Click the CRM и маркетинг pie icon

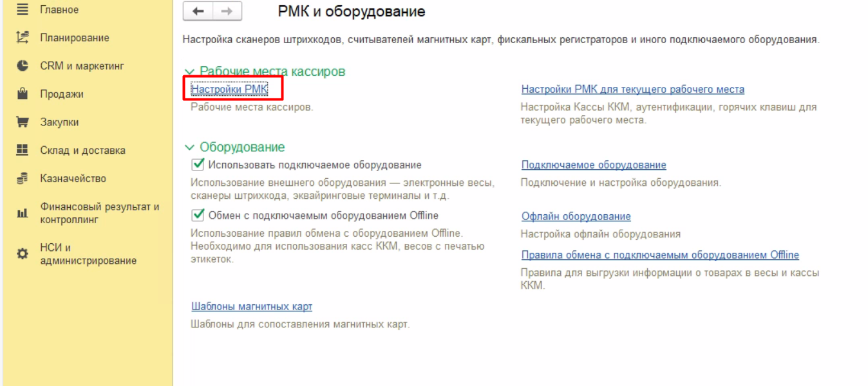[x=23, y=66]
